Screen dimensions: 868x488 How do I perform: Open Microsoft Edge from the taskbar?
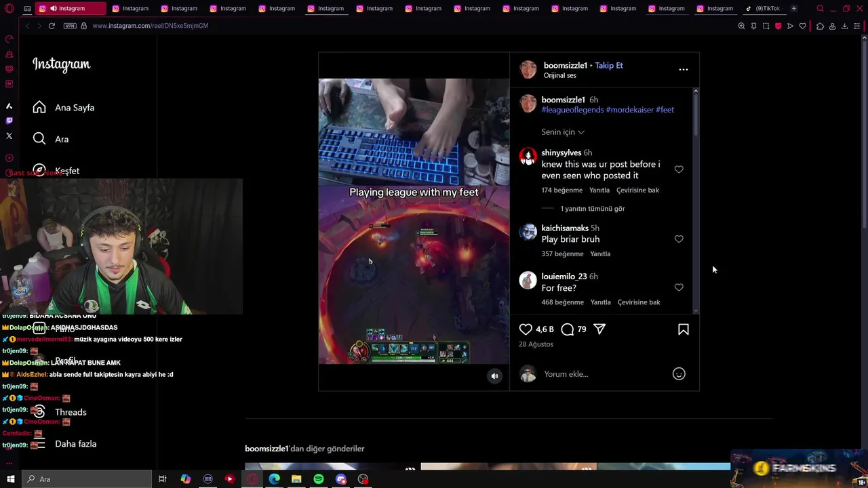274,479
